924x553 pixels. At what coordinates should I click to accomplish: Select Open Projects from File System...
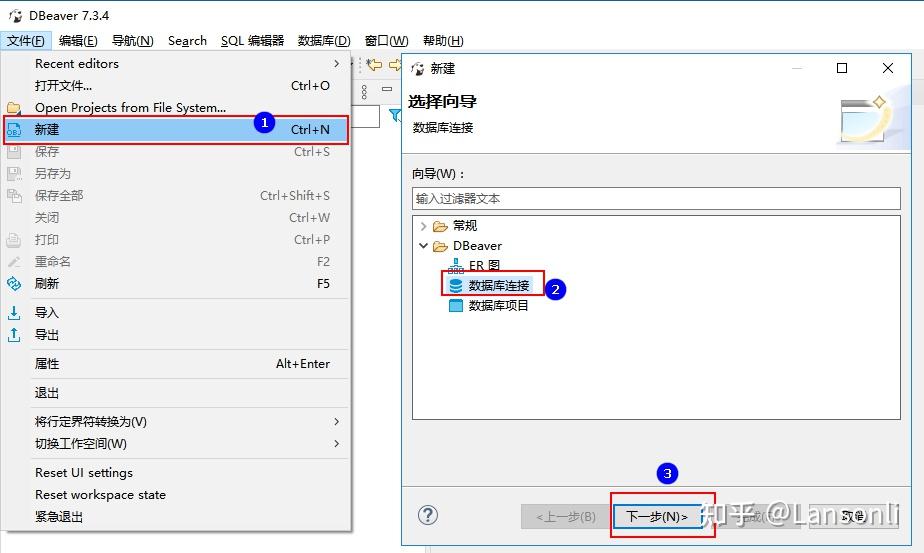click(176, 107)
